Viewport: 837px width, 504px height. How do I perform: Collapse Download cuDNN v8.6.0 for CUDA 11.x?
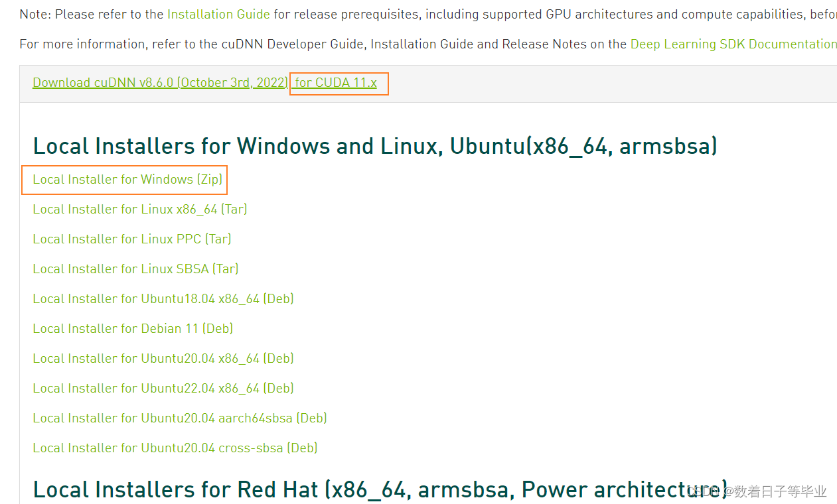204,83
